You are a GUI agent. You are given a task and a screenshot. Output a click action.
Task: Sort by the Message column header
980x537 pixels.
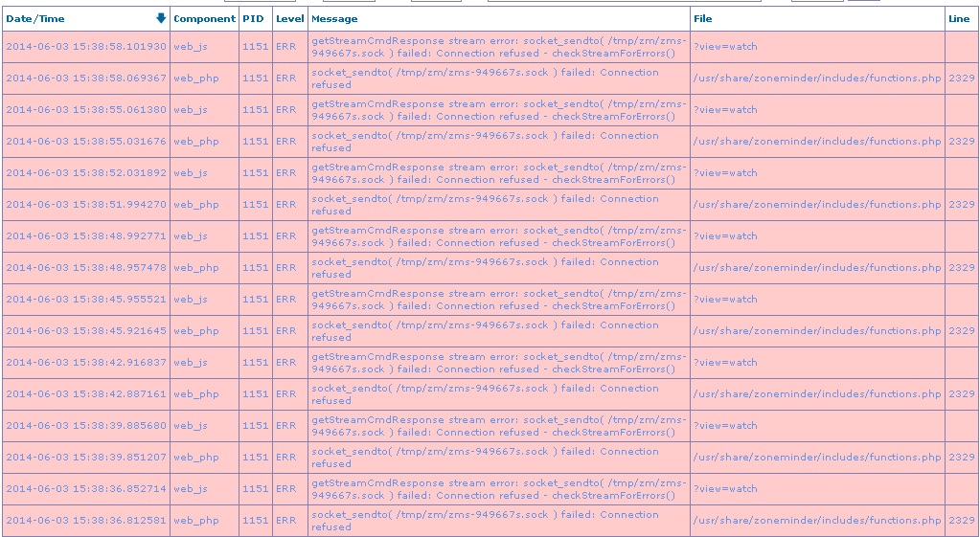334,19
